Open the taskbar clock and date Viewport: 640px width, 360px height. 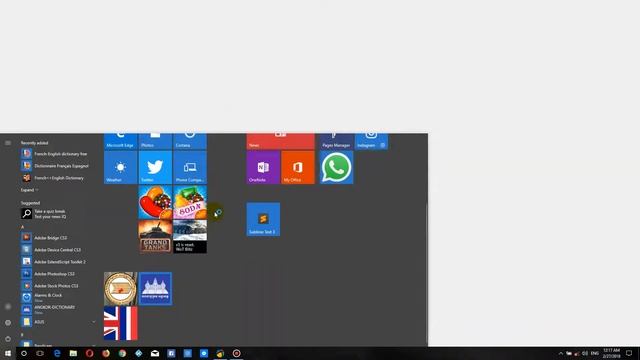click(611, 353)
